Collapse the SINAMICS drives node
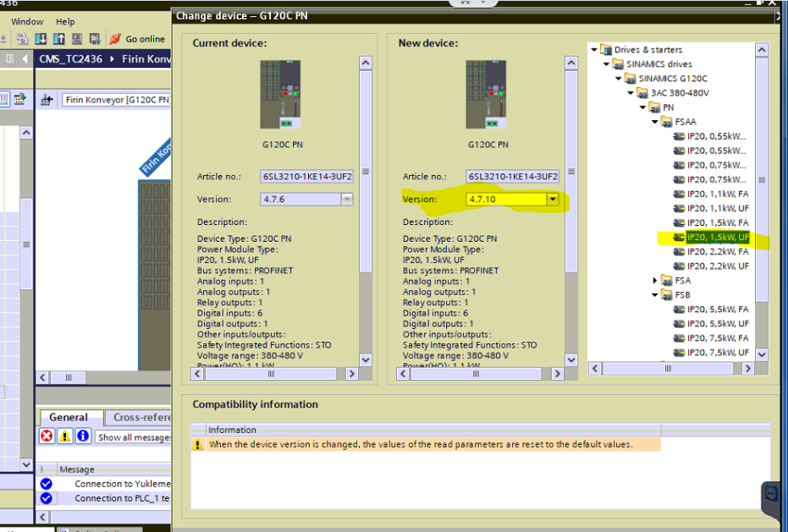Screen dimensions: 788x532 pos(607,63)
